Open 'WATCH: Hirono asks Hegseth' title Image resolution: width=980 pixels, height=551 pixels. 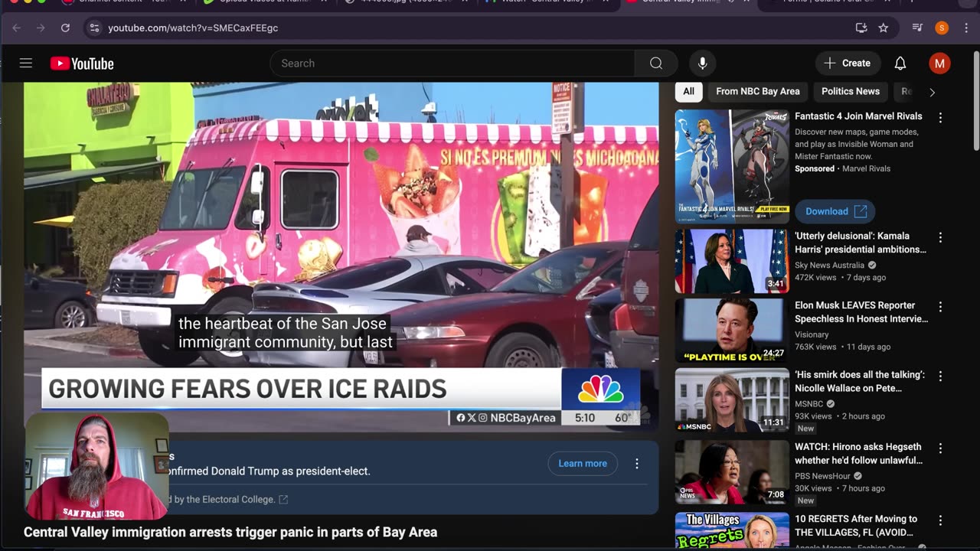(x=859, y=453)
